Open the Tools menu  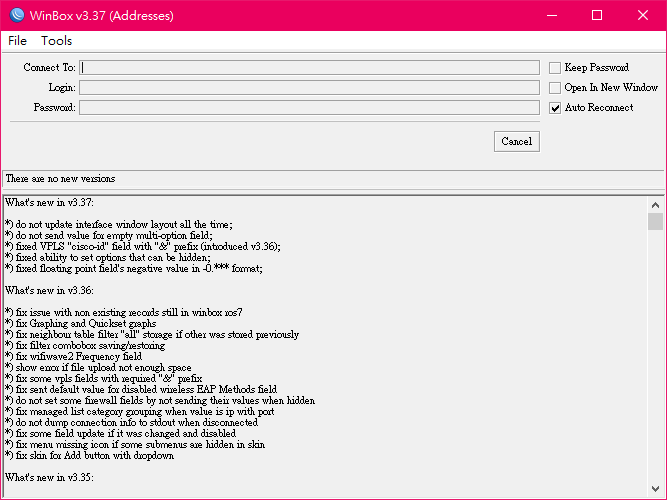57,41
